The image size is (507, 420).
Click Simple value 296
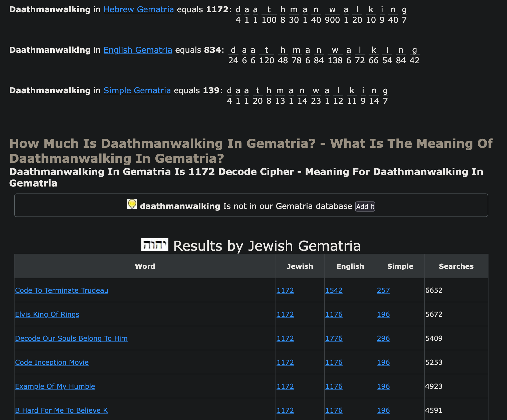383,338
